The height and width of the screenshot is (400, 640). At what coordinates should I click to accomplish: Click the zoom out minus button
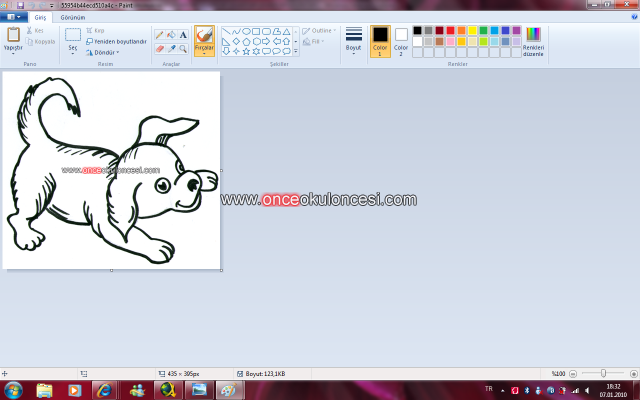click(x=573, y=373)
